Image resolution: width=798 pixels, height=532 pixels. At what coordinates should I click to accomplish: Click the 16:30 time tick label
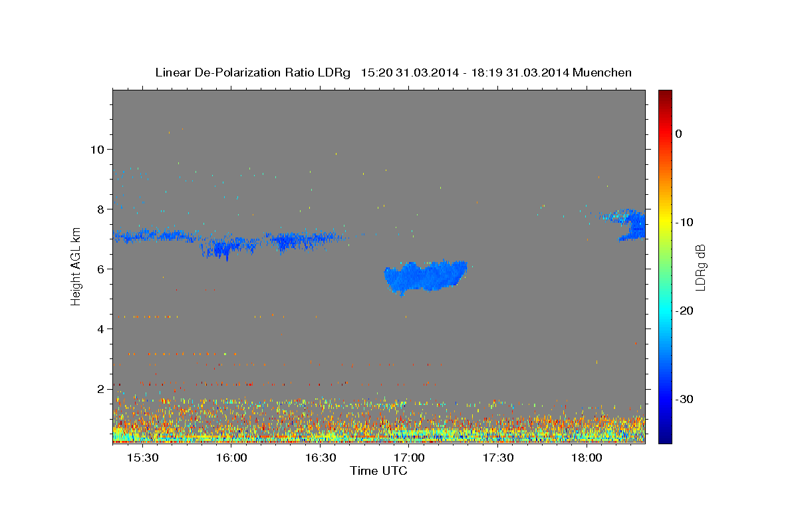coord(321,458)
